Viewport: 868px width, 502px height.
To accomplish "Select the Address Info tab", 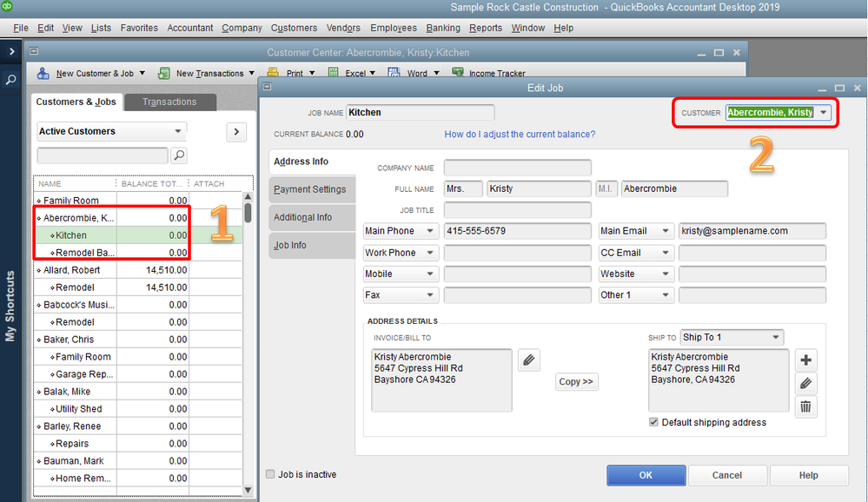I will click(312, 162).
